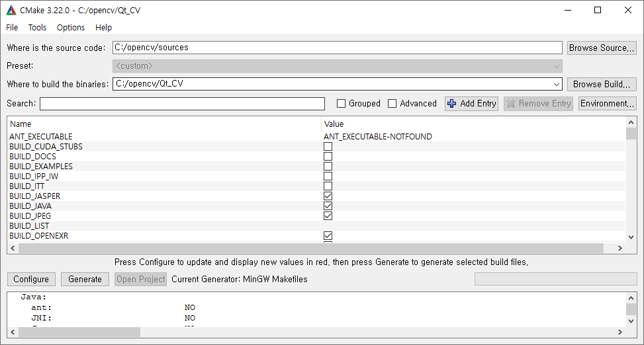
Task: Check the BUILD_EXAMPLES option
Action: point(328,166)
